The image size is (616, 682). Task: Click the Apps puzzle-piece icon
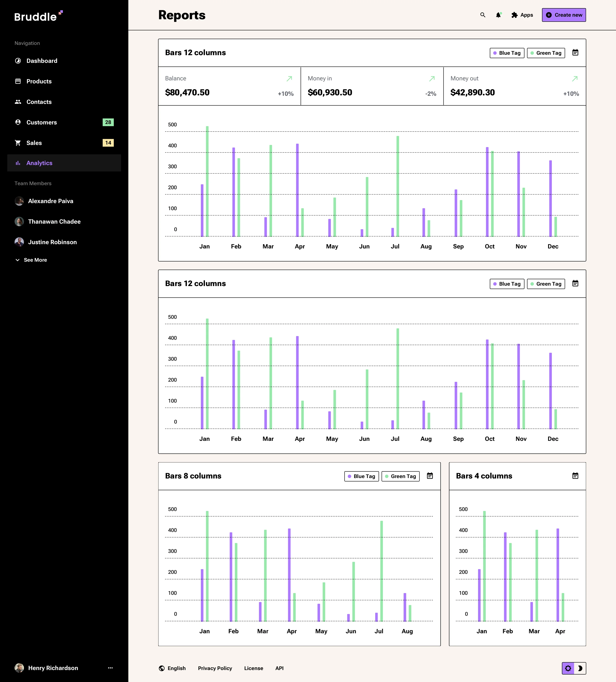(514, 15)
